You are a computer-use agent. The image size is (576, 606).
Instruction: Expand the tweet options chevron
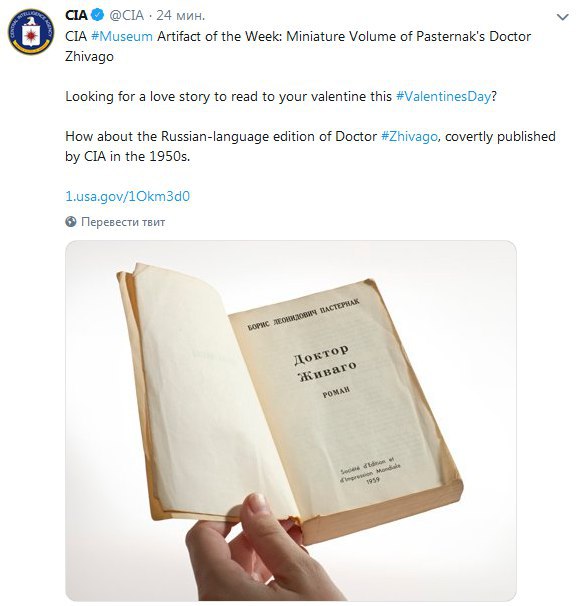562,17
